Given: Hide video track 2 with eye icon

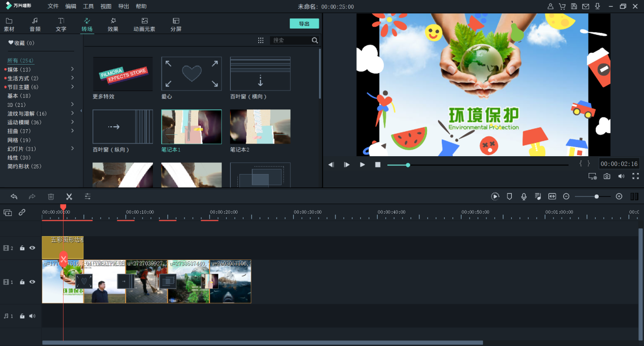Looking at the screenshot, I should 33,248.
